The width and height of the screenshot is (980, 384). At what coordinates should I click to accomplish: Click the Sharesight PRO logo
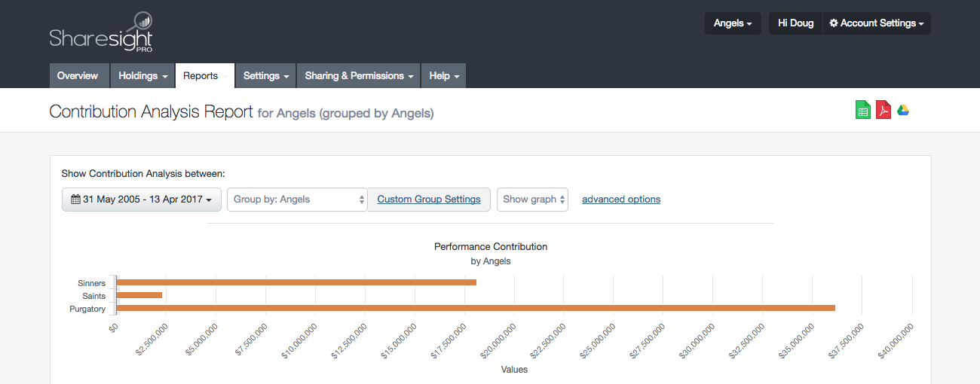[101, 32]
